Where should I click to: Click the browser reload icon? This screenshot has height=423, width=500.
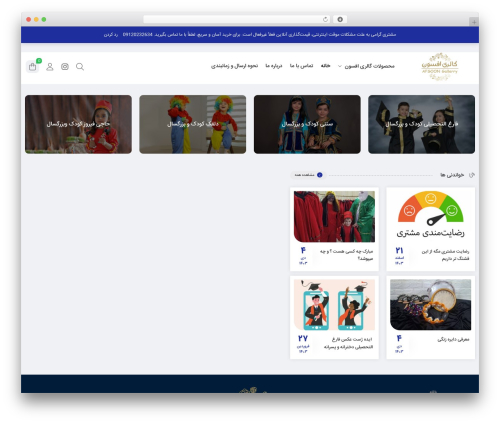click(325, 20)
